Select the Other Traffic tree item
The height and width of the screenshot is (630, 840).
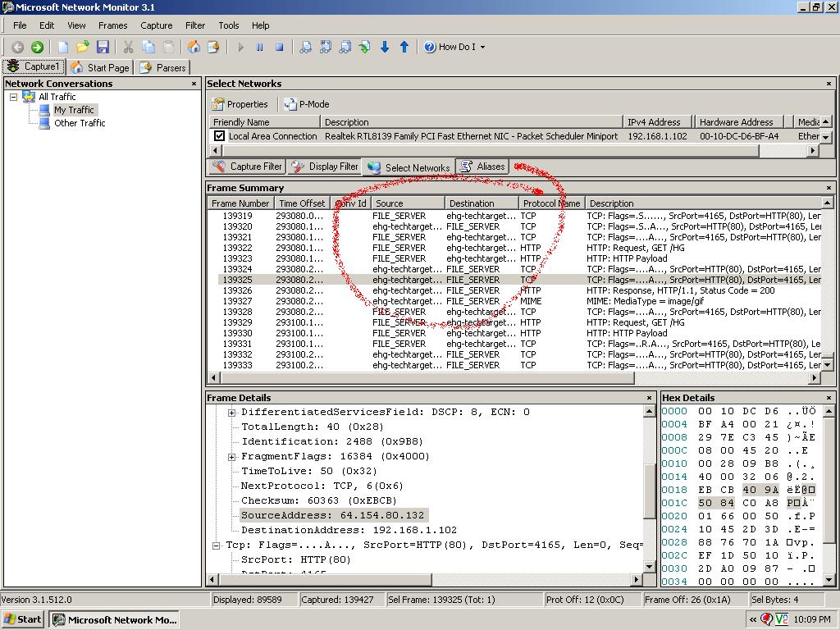(x=80, y=123)
